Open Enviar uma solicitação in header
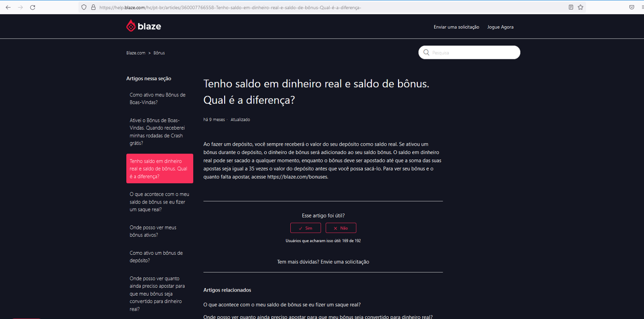This screenshot has width=644, height=319. (x=456, y=27)
